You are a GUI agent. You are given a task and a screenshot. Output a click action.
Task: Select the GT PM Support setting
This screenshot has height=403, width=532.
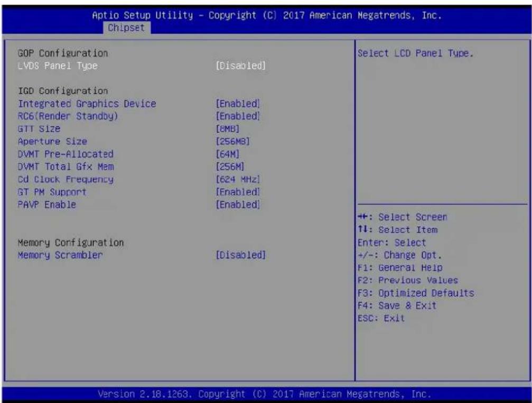tap(52, 192)
